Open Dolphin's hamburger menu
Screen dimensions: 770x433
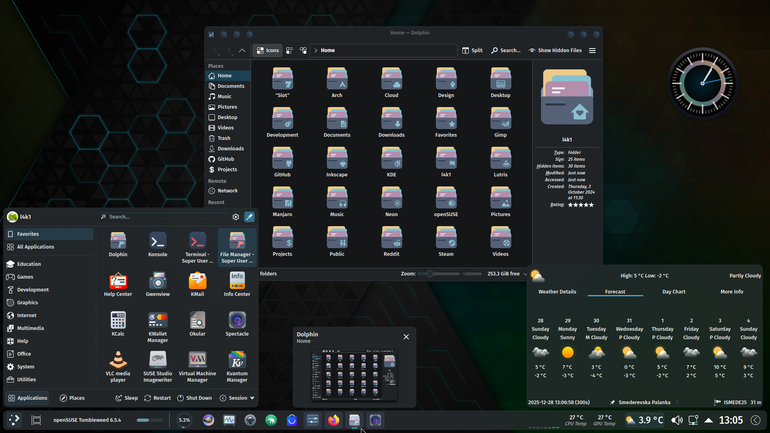coord(592,50)
